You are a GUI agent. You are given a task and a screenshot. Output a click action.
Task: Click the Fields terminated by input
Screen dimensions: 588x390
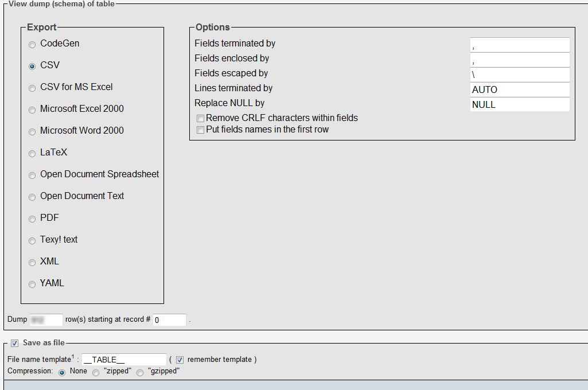(519, 45)
